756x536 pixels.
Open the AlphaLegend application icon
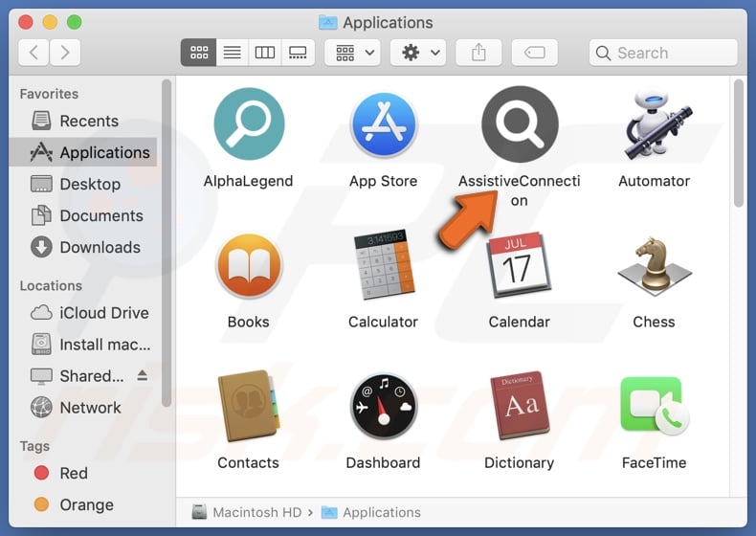click(249, 124)
